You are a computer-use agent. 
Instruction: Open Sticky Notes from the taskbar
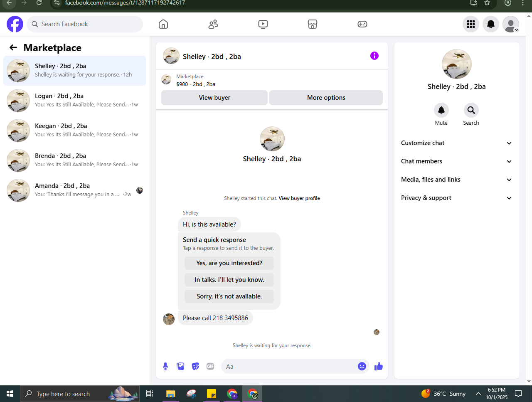click(x=212, y=394)
